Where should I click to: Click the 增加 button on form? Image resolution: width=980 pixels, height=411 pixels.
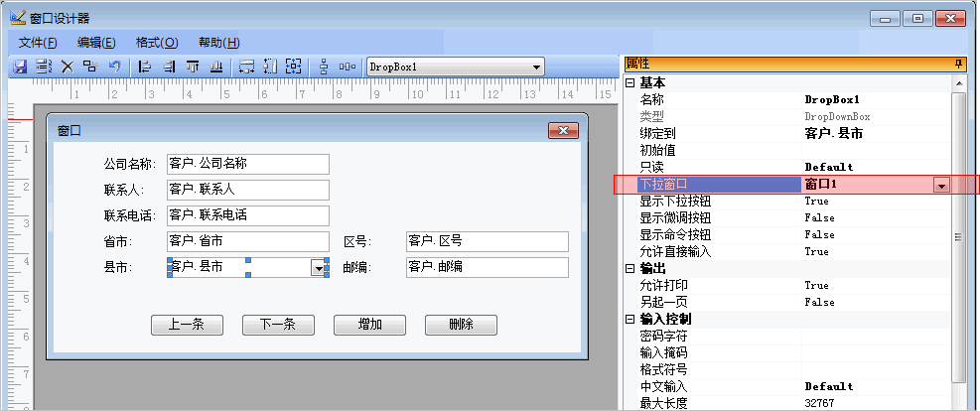[x=369, y=325]
